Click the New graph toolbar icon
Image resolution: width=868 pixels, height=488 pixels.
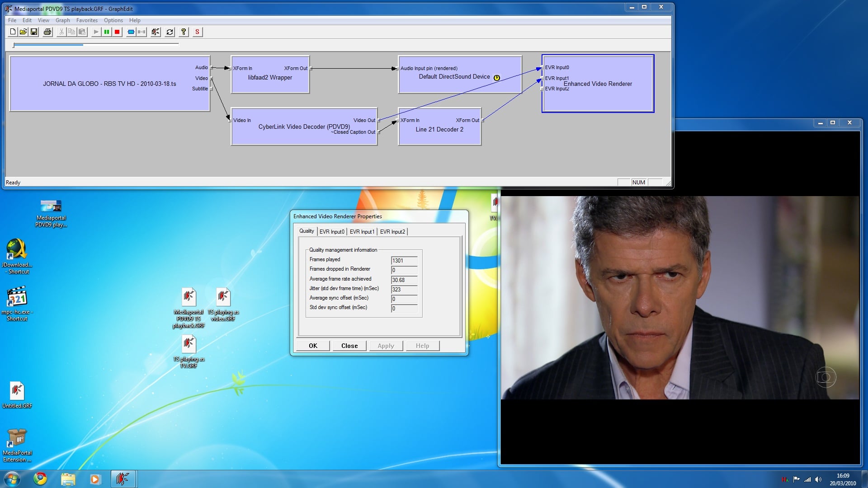pos(13,32)
